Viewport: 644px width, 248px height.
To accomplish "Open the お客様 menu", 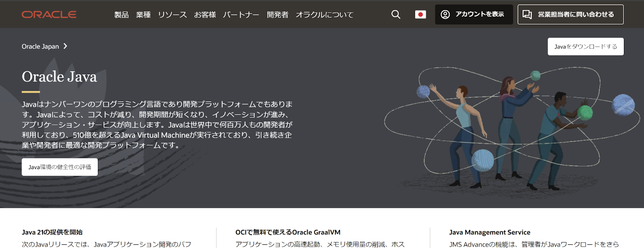I will (x=205, y=15).
